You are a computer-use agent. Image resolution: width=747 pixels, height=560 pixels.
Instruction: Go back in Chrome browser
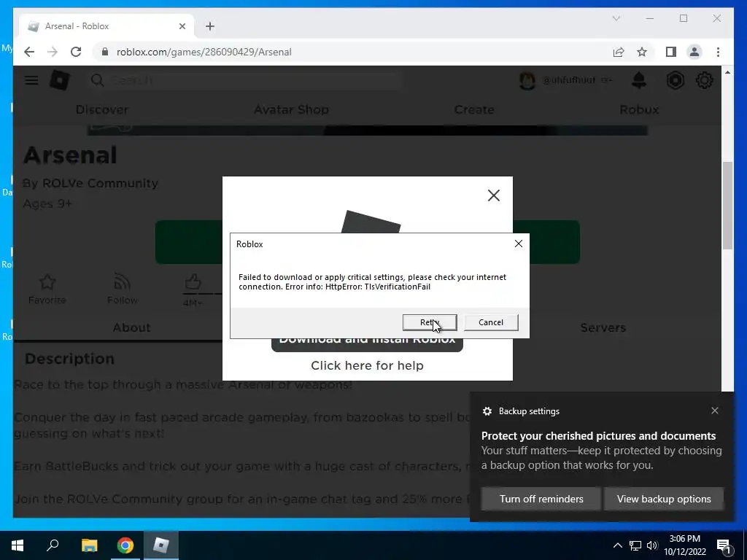point(29,52)
